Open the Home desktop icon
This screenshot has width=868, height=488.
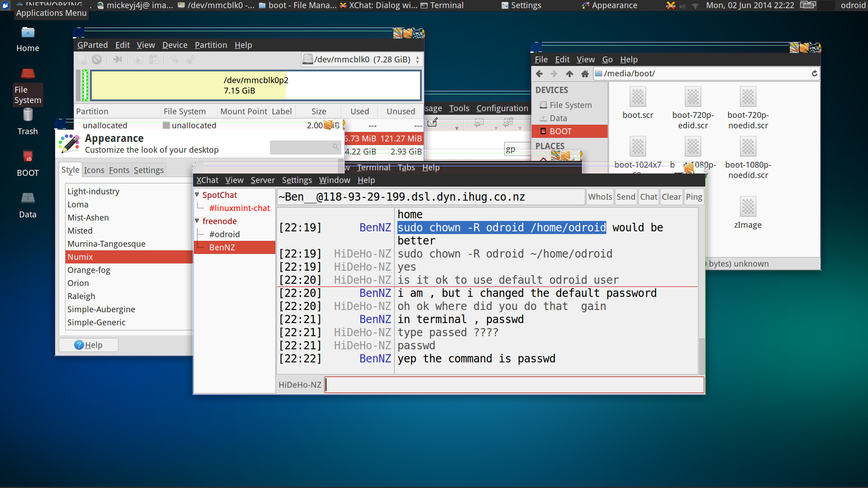pos(28,40)
